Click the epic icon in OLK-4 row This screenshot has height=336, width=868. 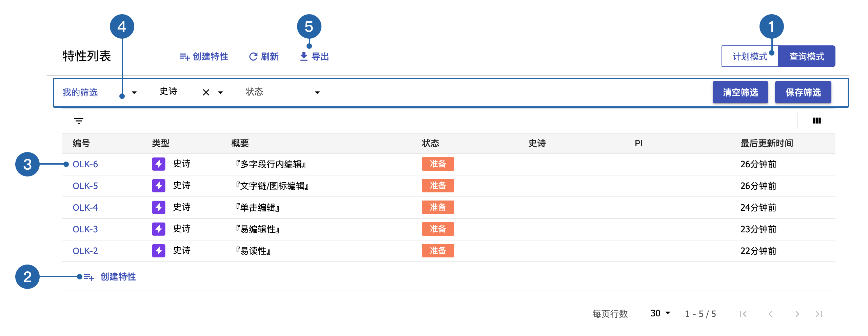159,208
